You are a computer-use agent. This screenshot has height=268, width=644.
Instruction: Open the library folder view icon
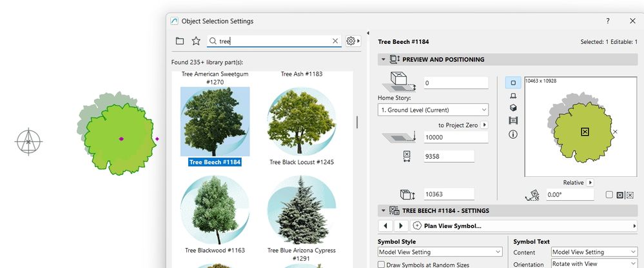(x=179, y=41)
